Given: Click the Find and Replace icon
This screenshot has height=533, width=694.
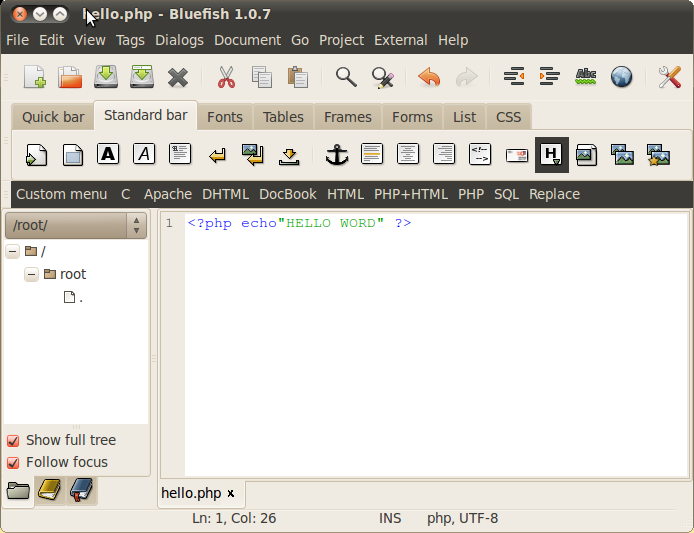Looking at the screenshot, I should click(x=383, y=77).
